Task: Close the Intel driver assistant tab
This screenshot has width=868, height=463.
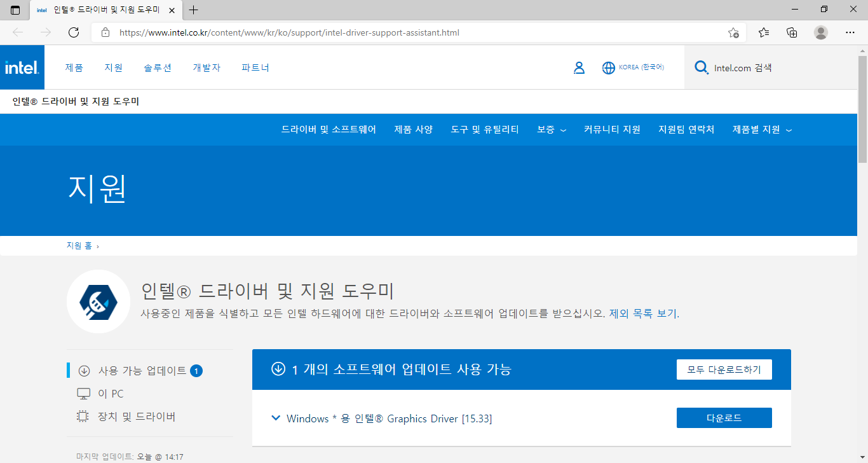Action: click(171, 10)
